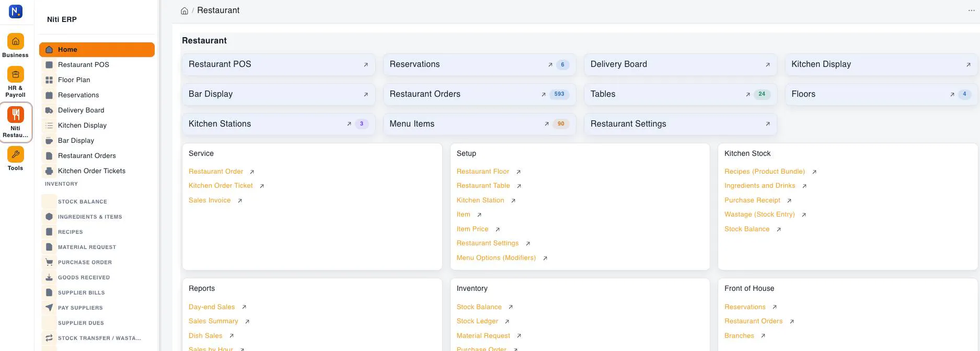This screenshot has width=980, height=351.
Task: Open Menu Options (Modifiers) link
Action: coord(496,258)
